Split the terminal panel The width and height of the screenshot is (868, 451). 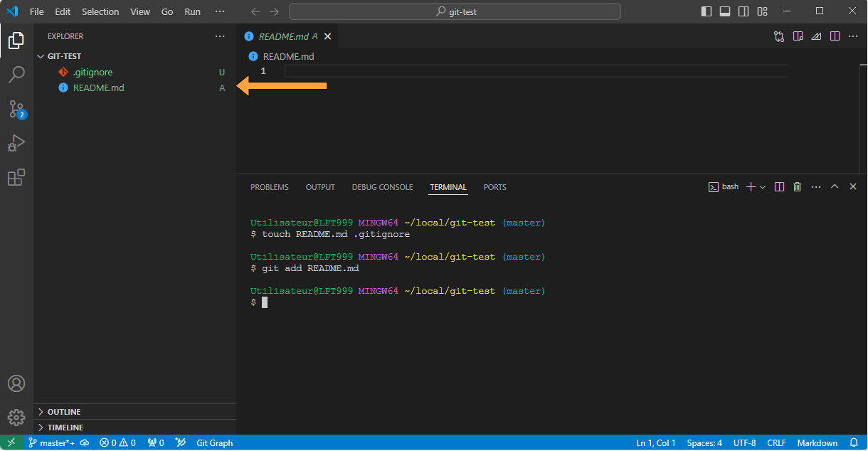pos(779,187)
